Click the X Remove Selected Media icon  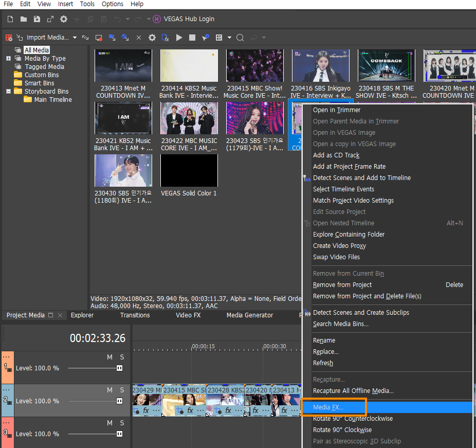[x=139, y=38]
